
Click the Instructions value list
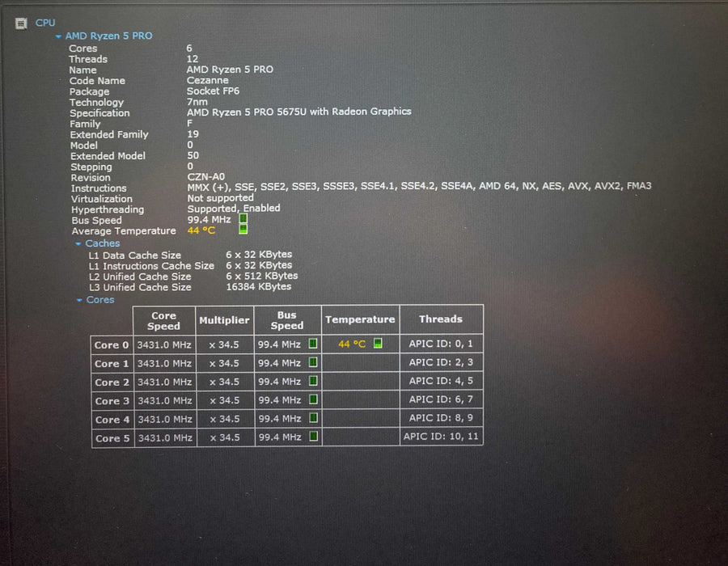coord(419,186)
